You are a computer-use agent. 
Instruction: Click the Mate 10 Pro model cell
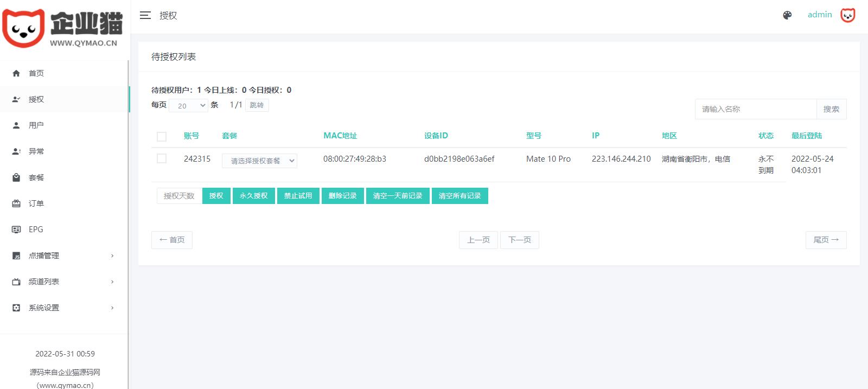tap(548, 159)
